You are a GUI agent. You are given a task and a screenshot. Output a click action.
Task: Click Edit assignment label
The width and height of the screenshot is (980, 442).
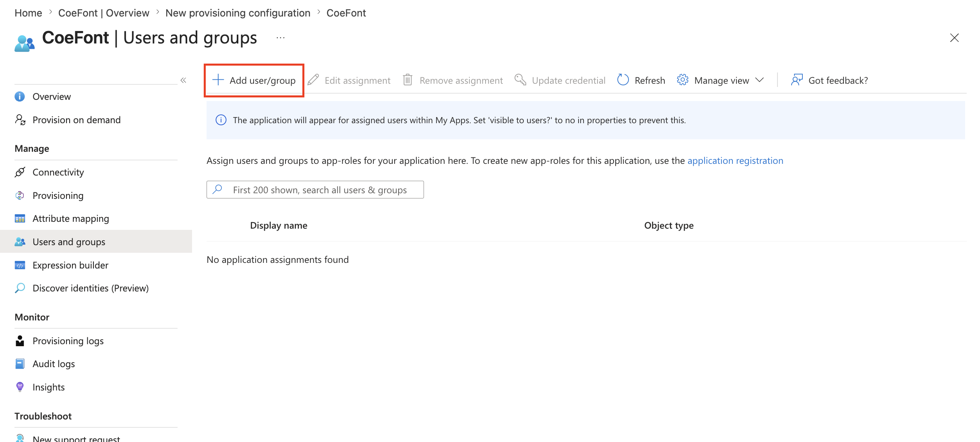358,81
